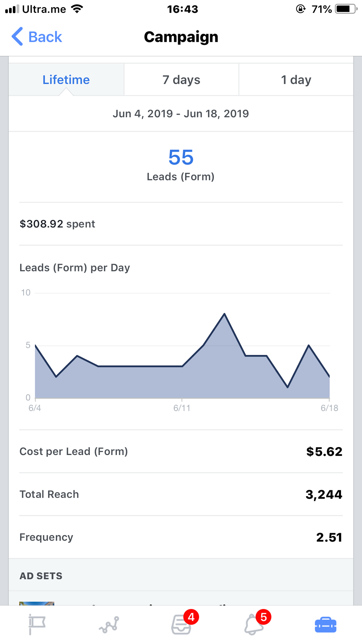Tap the highest peak on leads chart
Image resolution: width=362 pixels, height=644 pixels.
click(224, 314)
